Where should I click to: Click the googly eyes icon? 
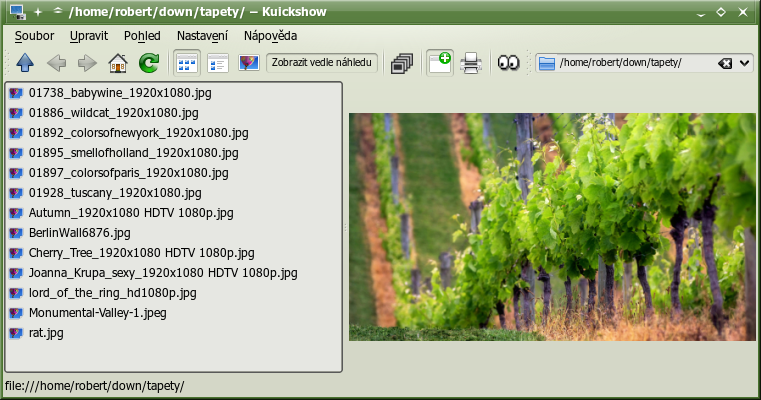[x=509, y=63]
